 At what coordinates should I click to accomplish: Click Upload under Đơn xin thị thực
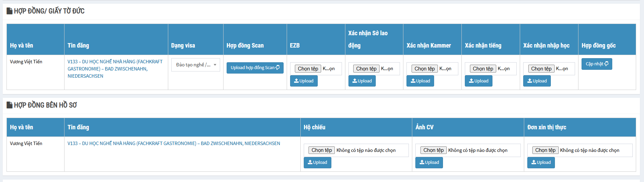pyautogui.click(x=541, y=162)
